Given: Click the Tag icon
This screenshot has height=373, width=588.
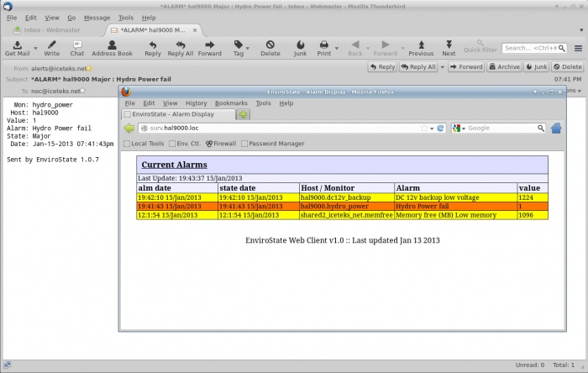Looking at the screenshot, I should pos(239,49).
